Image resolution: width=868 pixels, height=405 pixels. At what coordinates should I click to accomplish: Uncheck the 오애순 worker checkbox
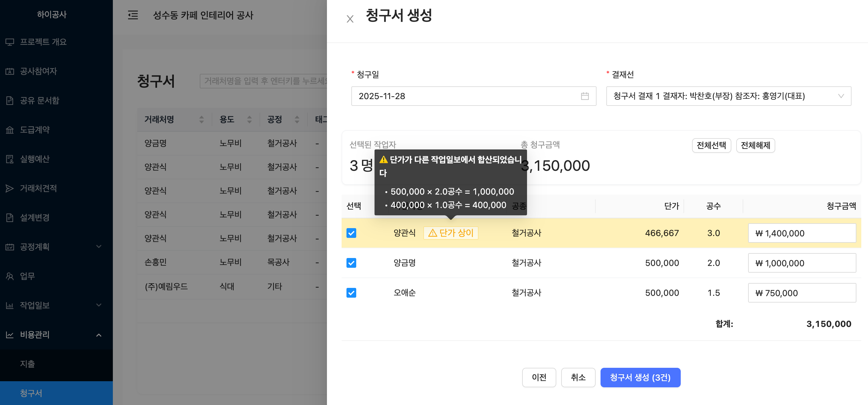click(351, 293)
